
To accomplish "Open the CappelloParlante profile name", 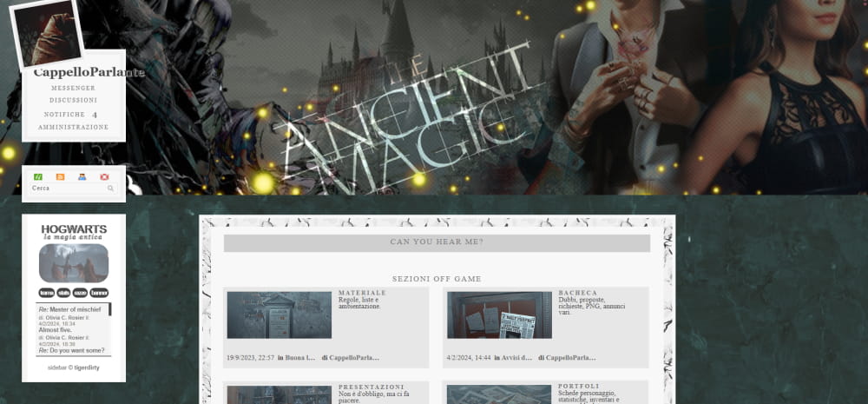I will (x=89, y=73).
